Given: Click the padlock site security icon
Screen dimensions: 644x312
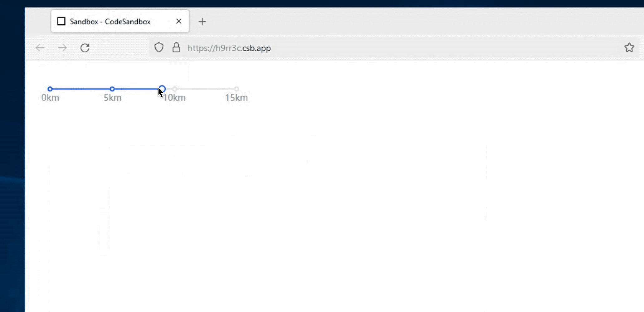Looking at the screenshot, I should click(x=176, y=48).
